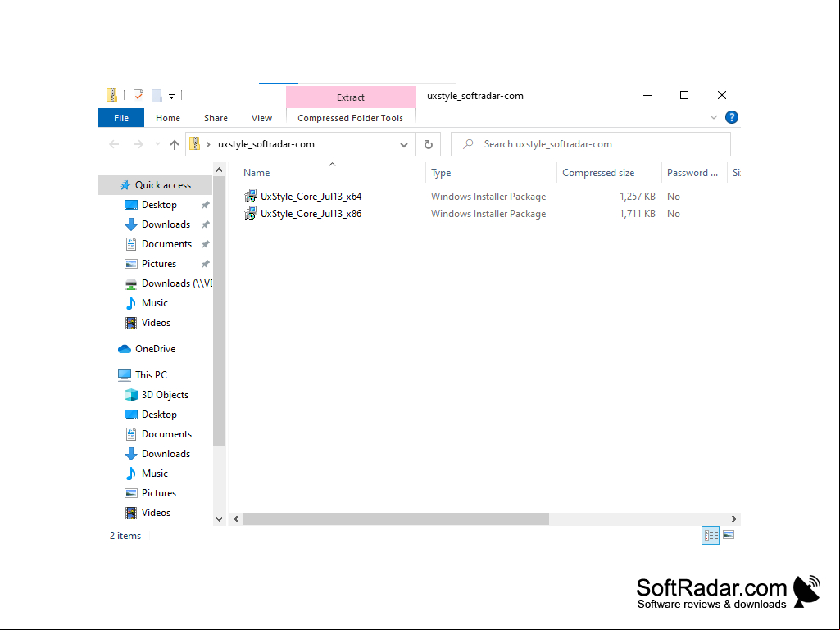Click the 1,711 KB size cell

click(x=638, y=214)
